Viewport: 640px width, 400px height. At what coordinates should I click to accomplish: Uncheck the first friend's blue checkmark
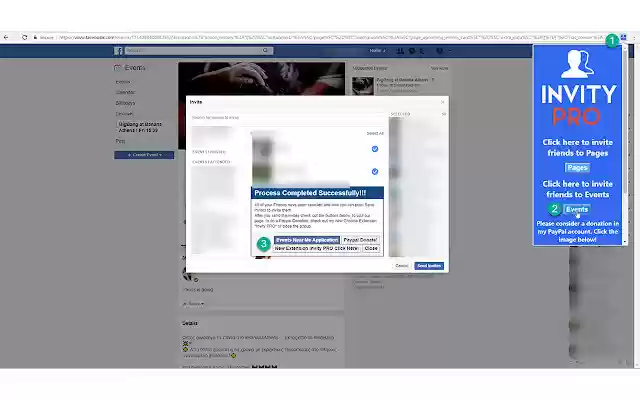(x=375, y=149)
